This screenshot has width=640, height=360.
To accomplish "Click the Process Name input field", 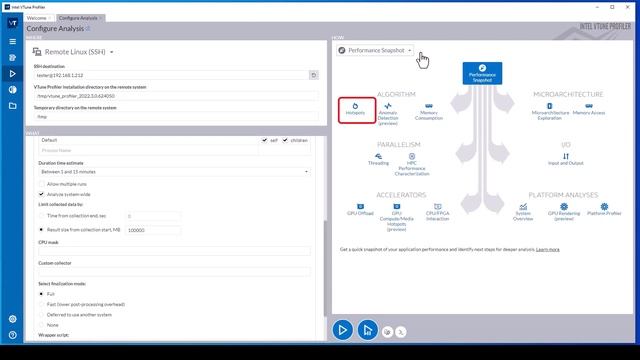I will pyautogui.click(x=148, y=150).
